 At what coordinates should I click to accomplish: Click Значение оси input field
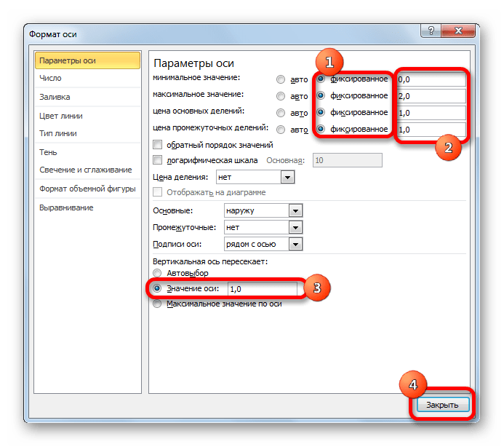point(263,289)
